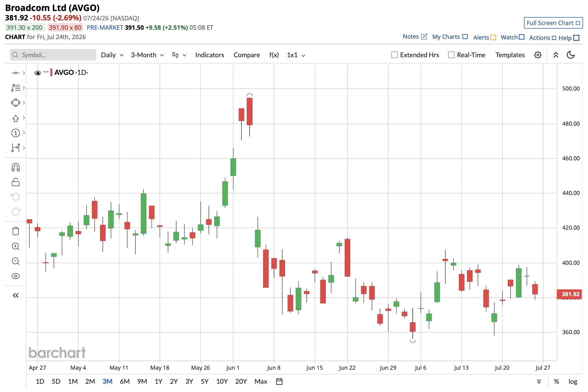Collapse the chart header with double chevron
Image resolution: width=588 pixels, height=392 pixels.
[x=556, y=55]
